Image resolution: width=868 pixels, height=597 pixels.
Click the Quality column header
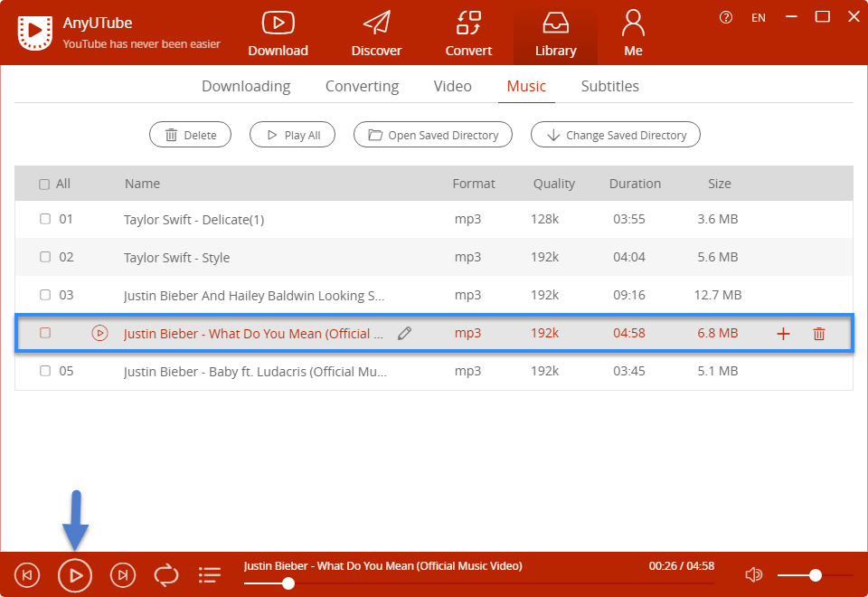pos(554,184)
